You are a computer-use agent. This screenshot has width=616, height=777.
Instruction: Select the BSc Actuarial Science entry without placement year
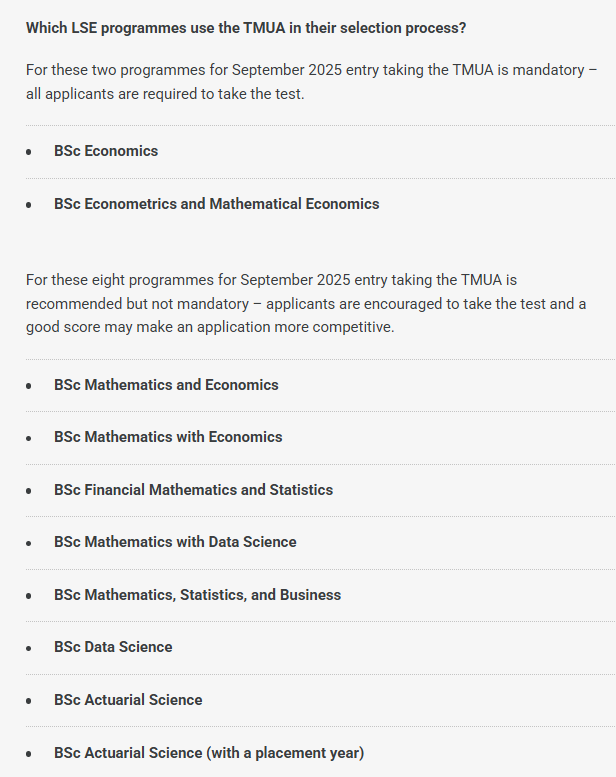point(128,700)
